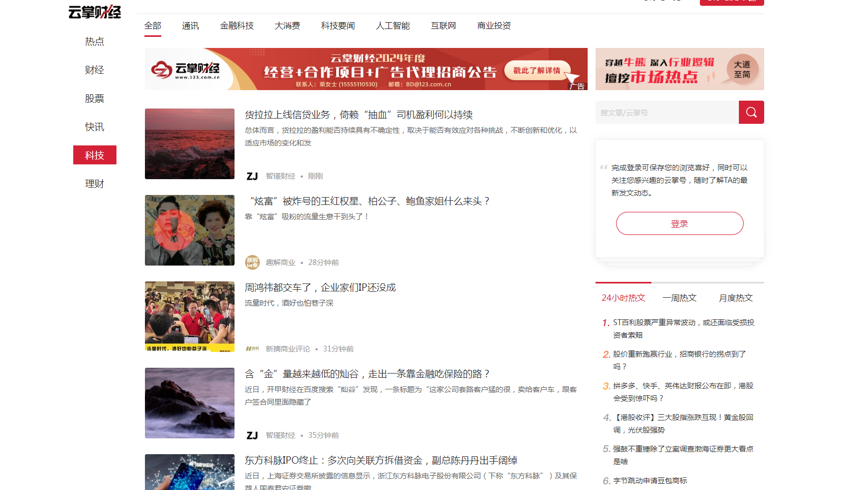868x490 pixels.
Task: Switch to the 科技要闻 category tab
Action: pos(338,25)
